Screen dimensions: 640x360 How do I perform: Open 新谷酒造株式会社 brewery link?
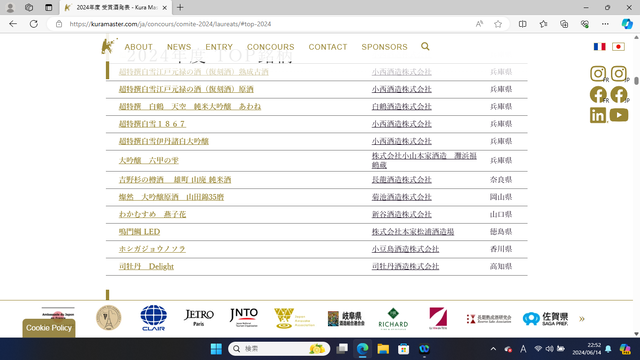(402, 214)
